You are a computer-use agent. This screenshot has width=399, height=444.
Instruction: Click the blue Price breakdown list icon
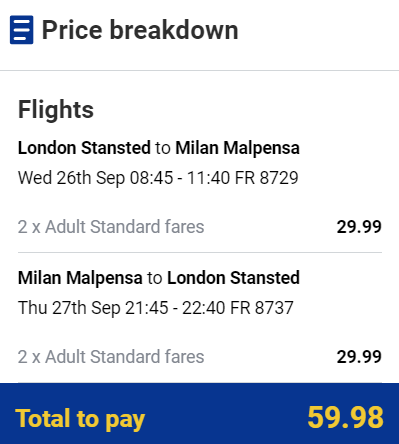click(x=22, y=30)
